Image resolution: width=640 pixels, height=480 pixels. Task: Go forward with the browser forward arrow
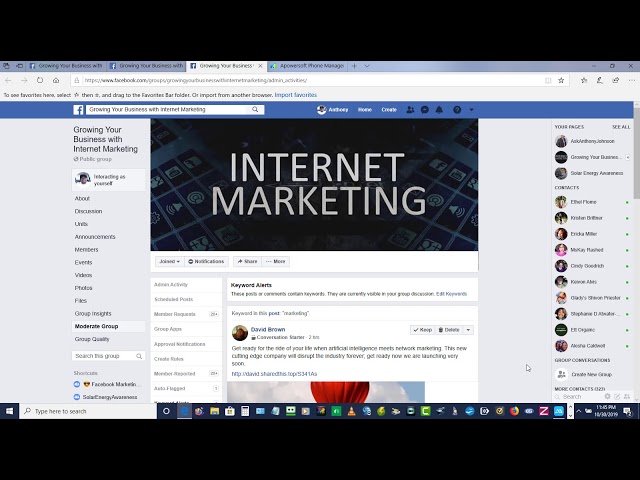(24, 80)
